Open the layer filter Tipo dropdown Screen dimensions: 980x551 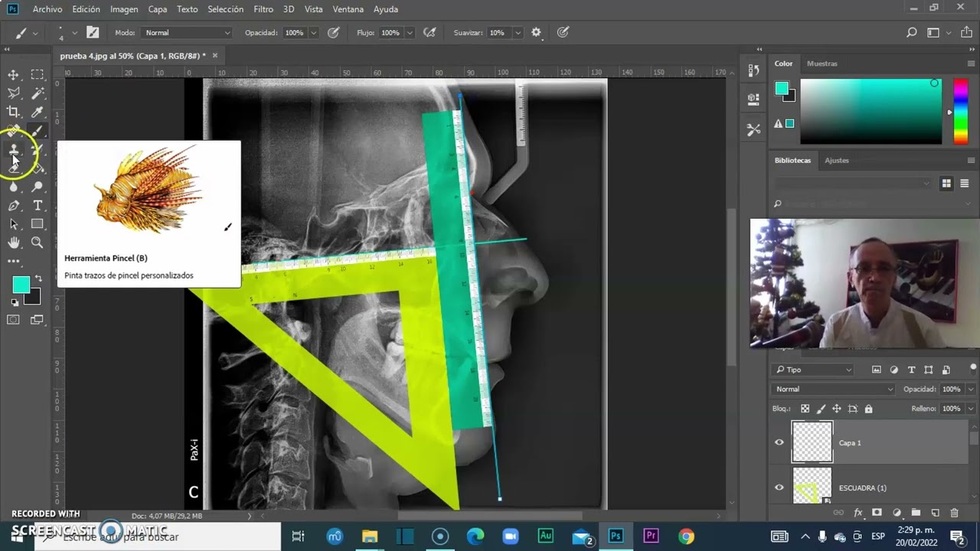point(813,370)
